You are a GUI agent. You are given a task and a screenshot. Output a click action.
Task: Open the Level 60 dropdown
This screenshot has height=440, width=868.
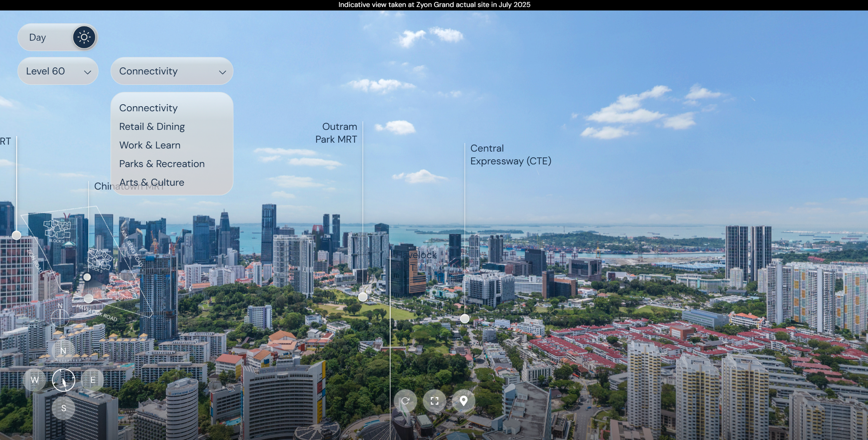[x=58, y=71]
